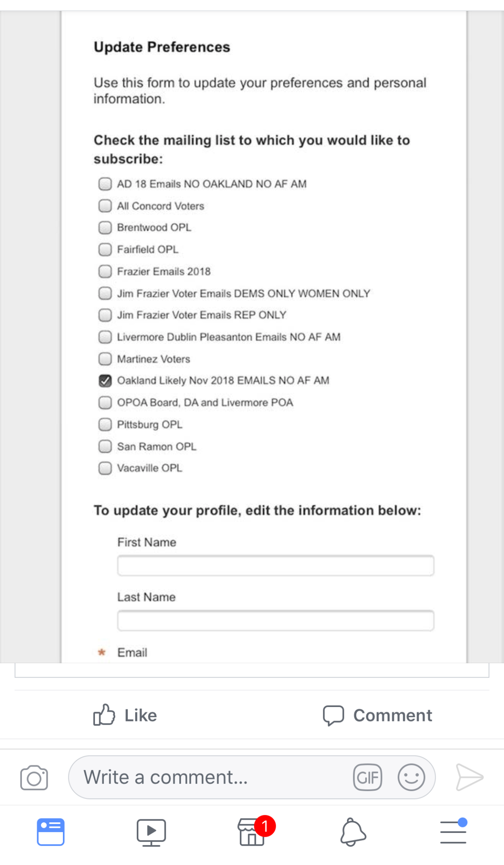Open the Marketplace storefront icon
The height and width of the screenshot is (865, 504).
[x=252, y=832]
